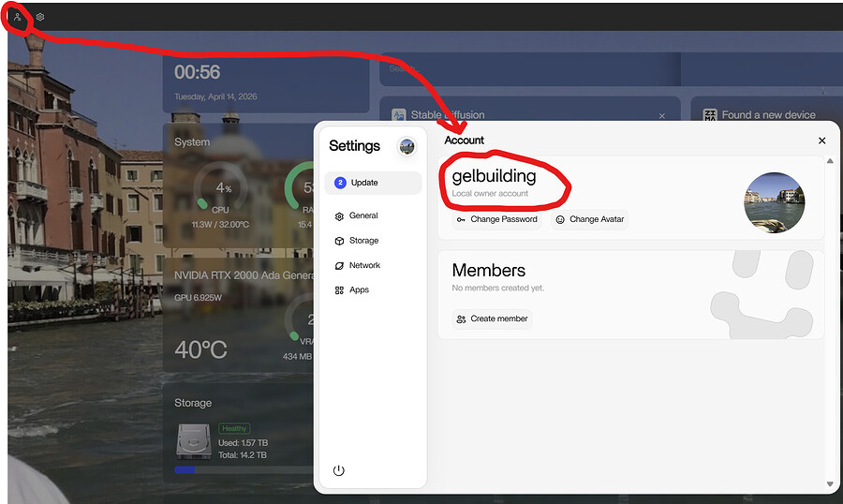Click the Change Password button
This screenshot has width=843, height=504.
[x=496, y=219]
